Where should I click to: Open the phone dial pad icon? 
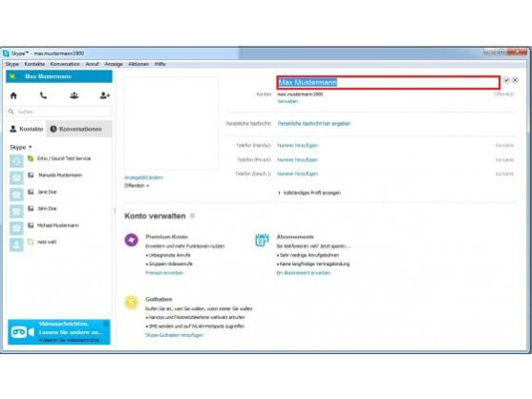pos(43,95)
